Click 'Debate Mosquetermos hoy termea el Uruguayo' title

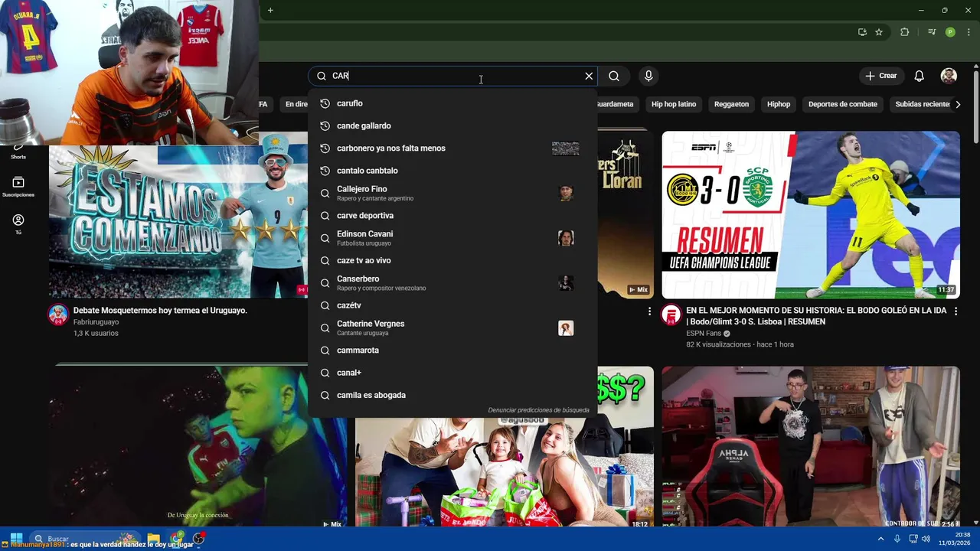click(x=160, y=311)
